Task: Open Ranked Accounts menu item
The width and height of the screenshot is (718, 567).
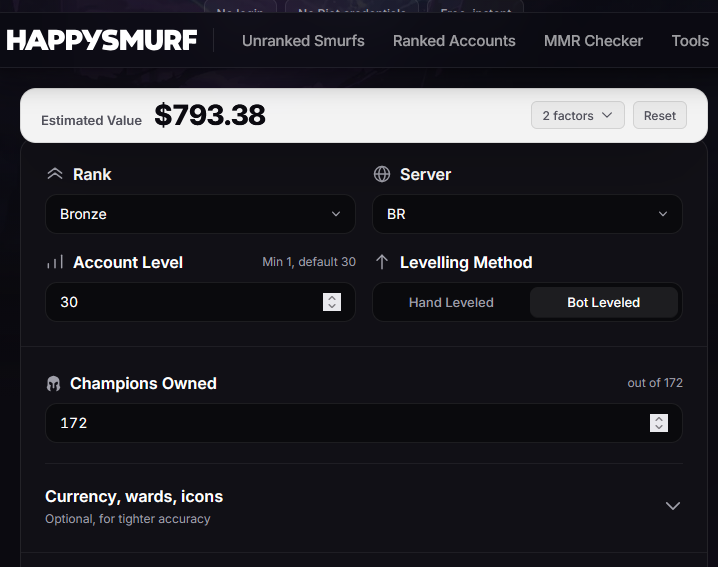Action: pos(454,41)
